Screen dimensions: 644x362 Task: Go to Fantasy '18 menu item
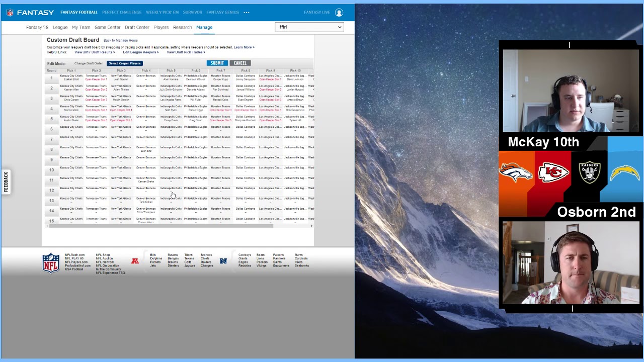click(x=37, y=27)
